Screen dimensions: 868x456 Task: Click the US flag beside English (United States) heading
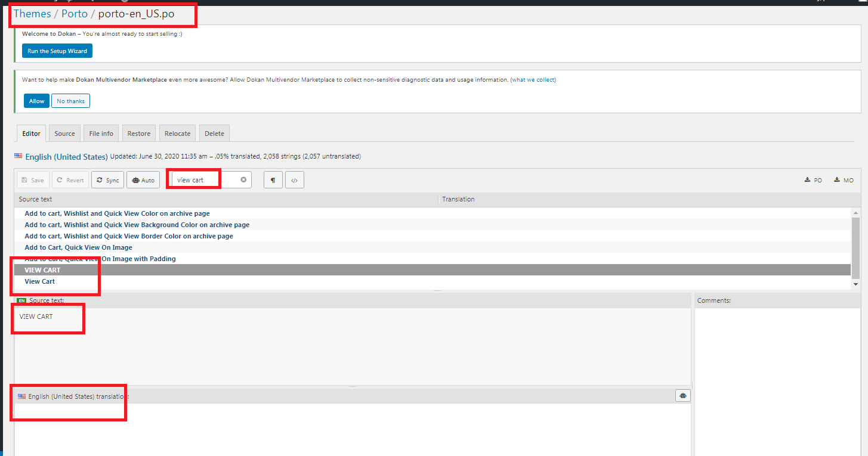pos(18,156)
